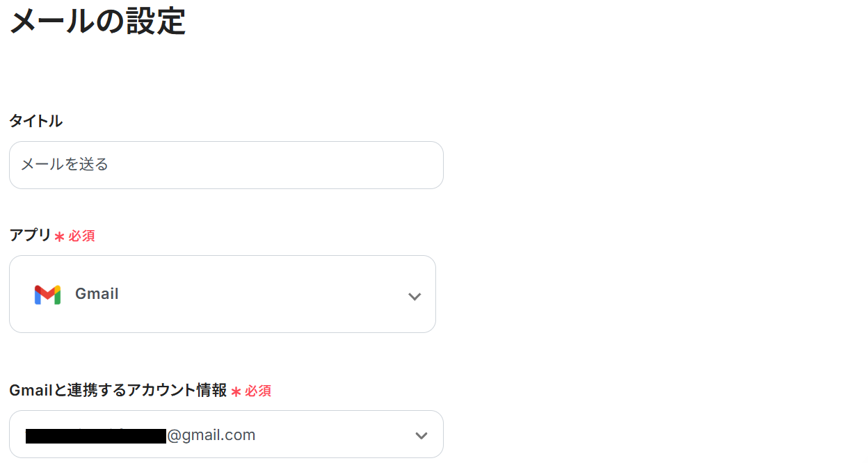Click the Gmailと連携するアカウント情報 label

tap(118, 391)
